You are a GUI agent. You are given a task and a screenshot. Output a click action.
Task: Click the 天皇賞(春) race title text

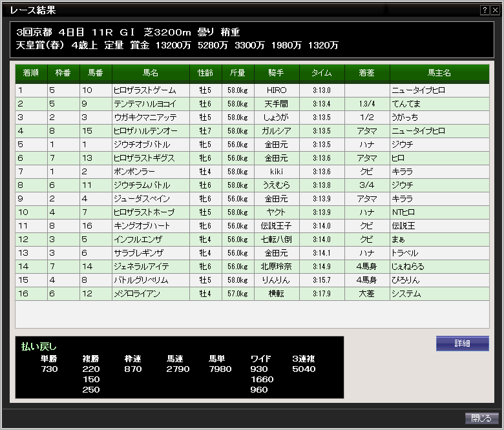pyautogui.click(x=40, y=45)
